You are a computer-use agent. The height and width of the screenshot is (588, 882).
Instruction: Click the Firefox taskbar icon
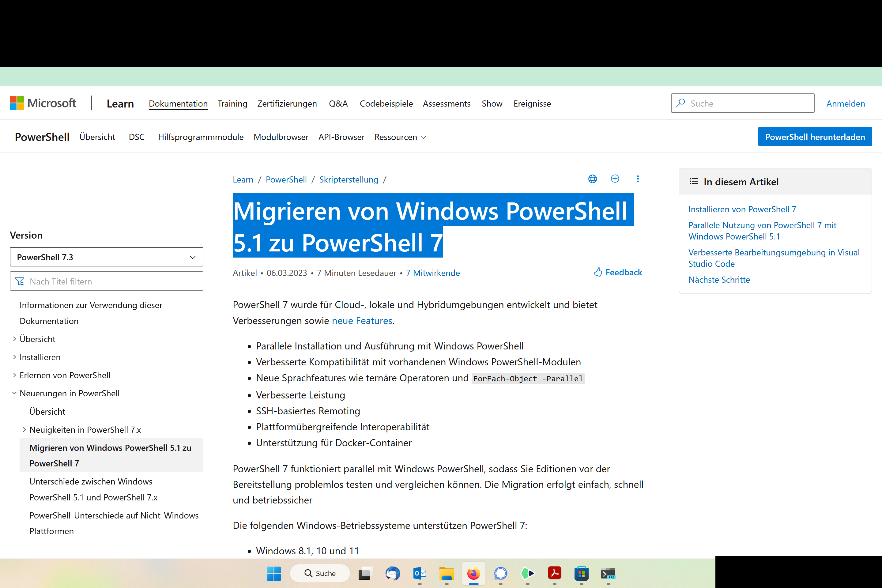point(474,573)
